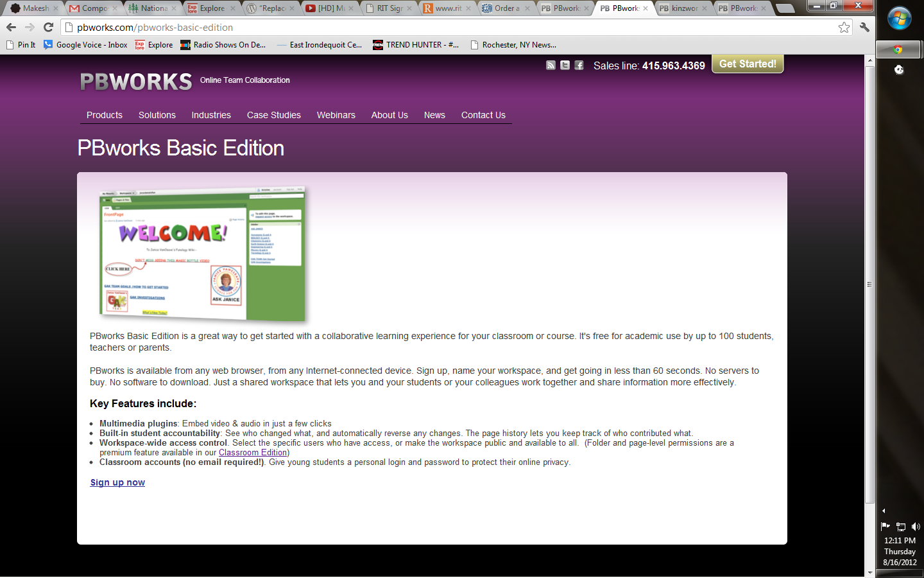Click scrollbar down arrow
This screenshot has height=578, width=924.
[870, 572]
